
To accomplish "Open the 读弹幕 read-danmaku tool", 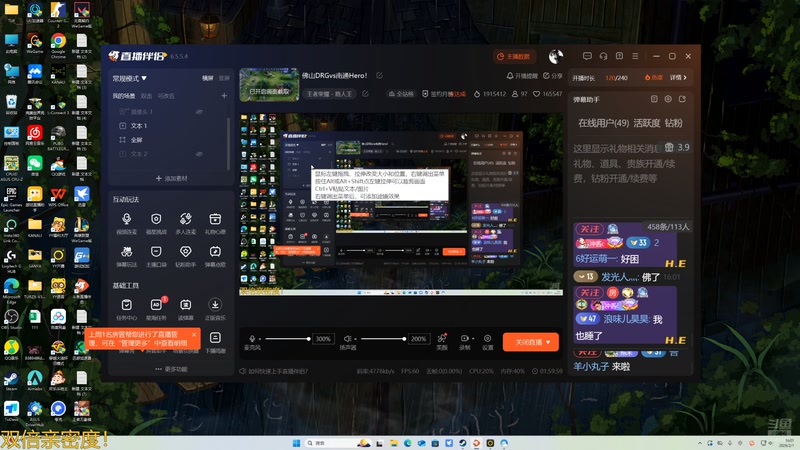I will tap(186, 309).
